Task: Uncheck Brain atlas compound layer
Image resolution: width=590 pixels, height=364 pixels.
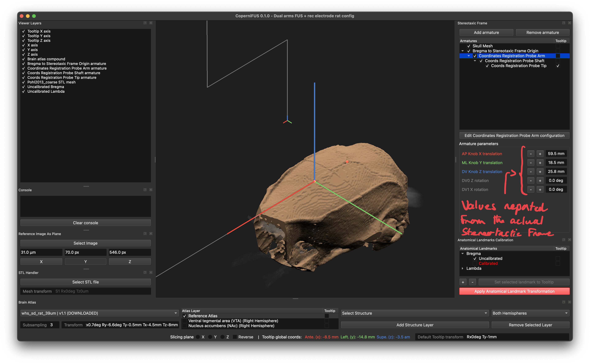Action: coord(24,59)
